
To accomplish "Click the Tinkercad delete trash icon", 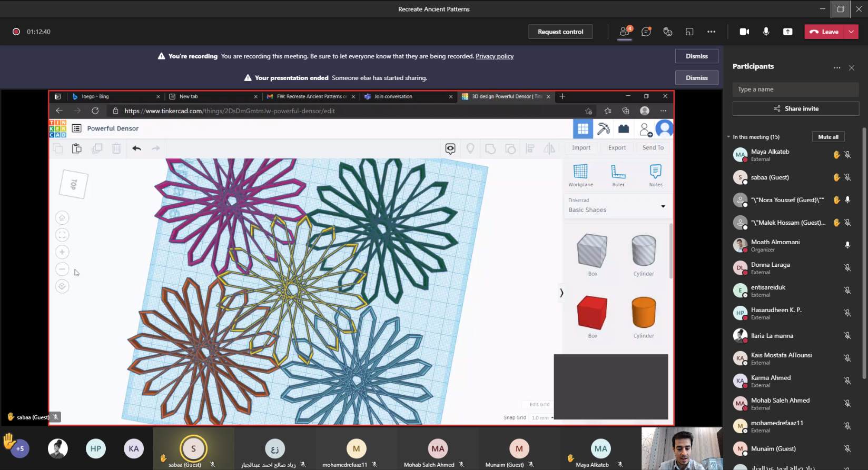I will [x=116, y=148].
